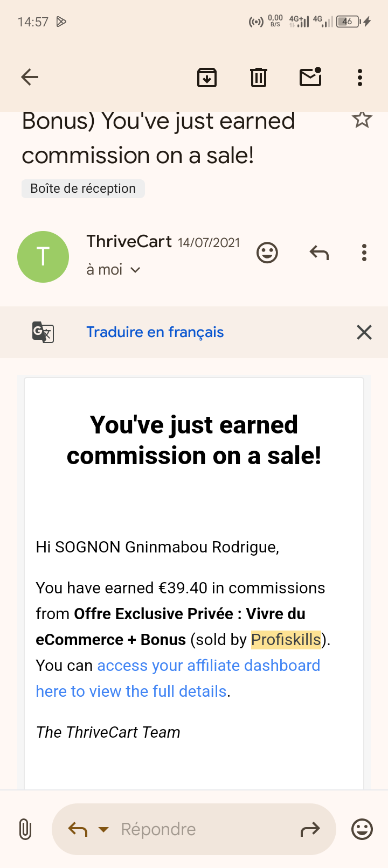The image size is (388, 868).
Task: Select the 'Boîte de réception' label chip
Action: 83,188
